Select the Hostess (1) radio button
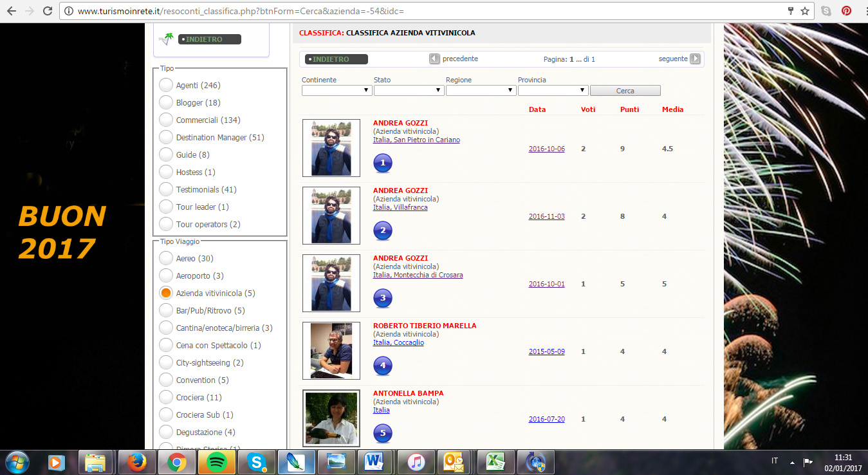The width and height of the screenshot is (868, 475). tap(166, 172)
